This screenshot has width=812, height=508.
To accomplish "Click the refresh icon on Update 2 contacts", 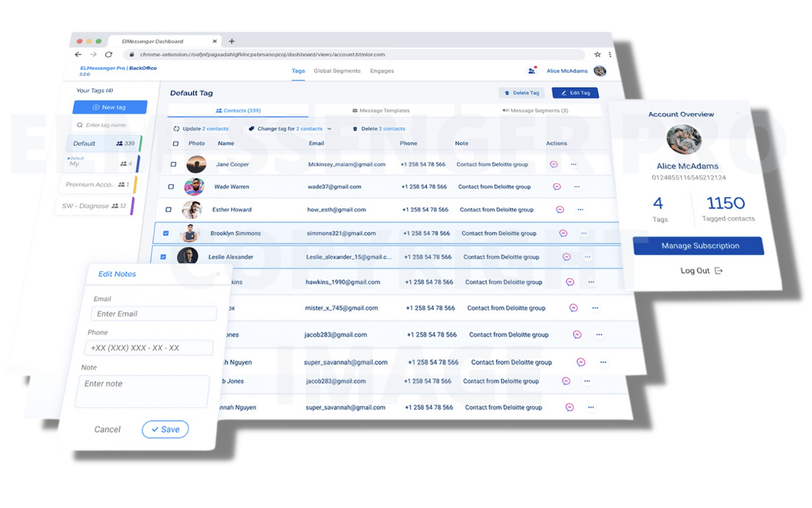I will (x=176, y=128).
